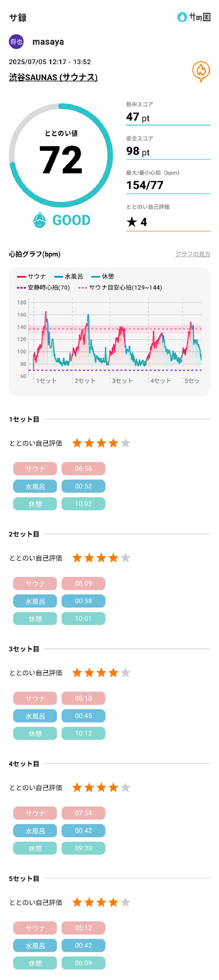Viewport: 219px width, 980px height.
Task: Click the GOOD mascot character icon
Action: pos(39,220)
